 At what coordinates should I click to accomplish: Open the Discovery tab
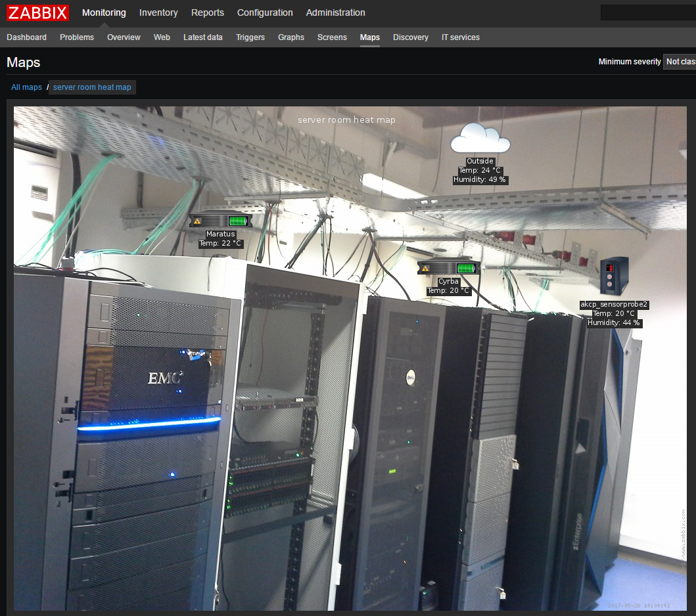[x=411, y=37]
